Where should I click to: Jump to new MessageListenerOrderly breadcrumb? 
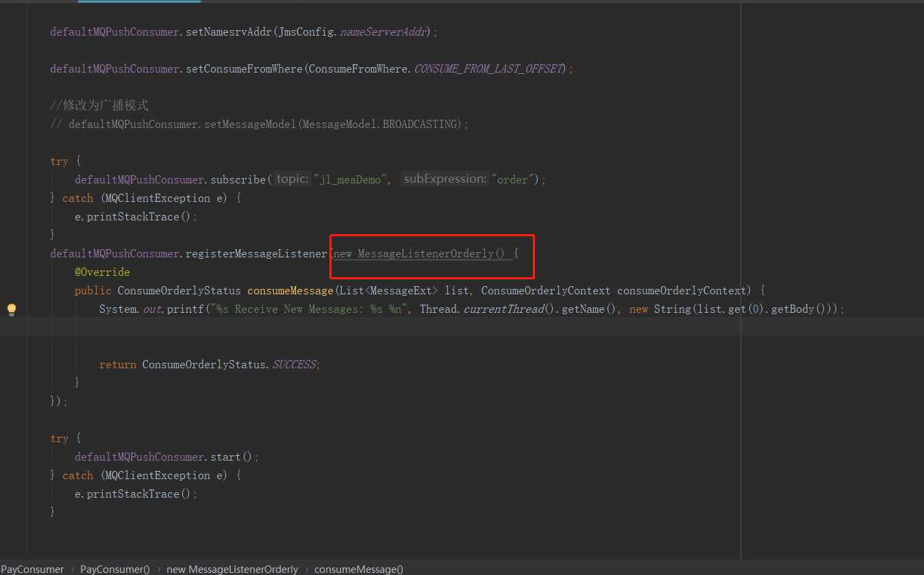pos(232,569)
